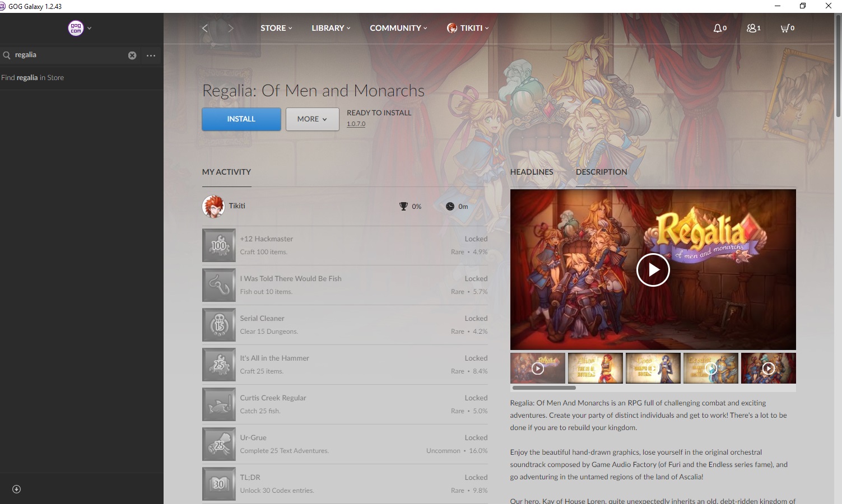Click the page vertical scrollbar
Screen dimensions: 842x504
click(838, 66)
